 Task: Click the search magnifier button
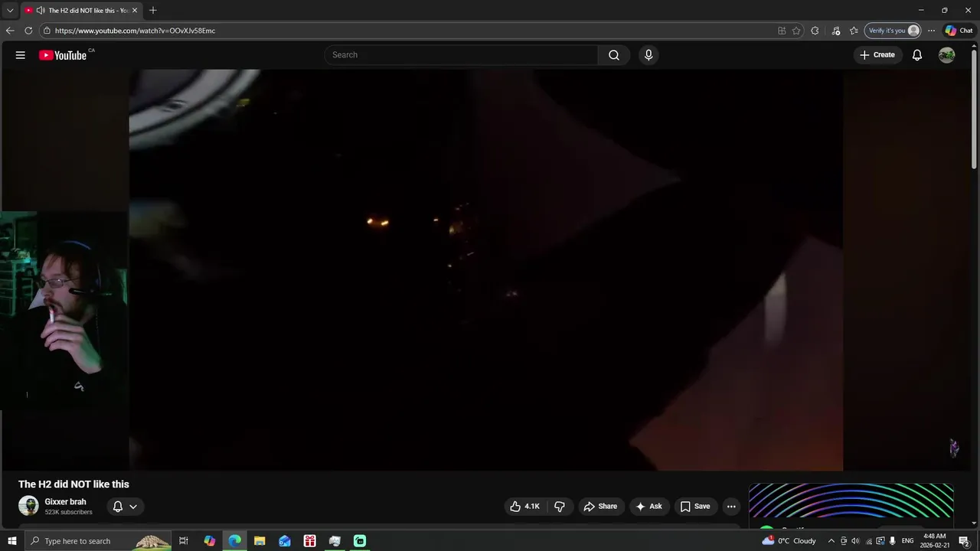pos(614,55)
